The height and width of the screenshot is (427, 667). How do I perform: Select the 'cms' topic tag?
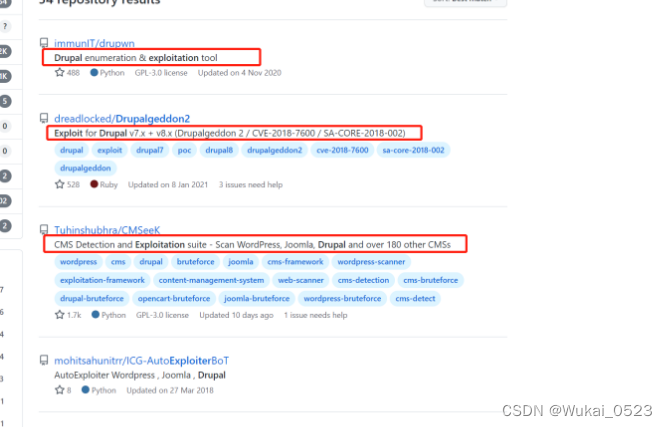point(118,262)
